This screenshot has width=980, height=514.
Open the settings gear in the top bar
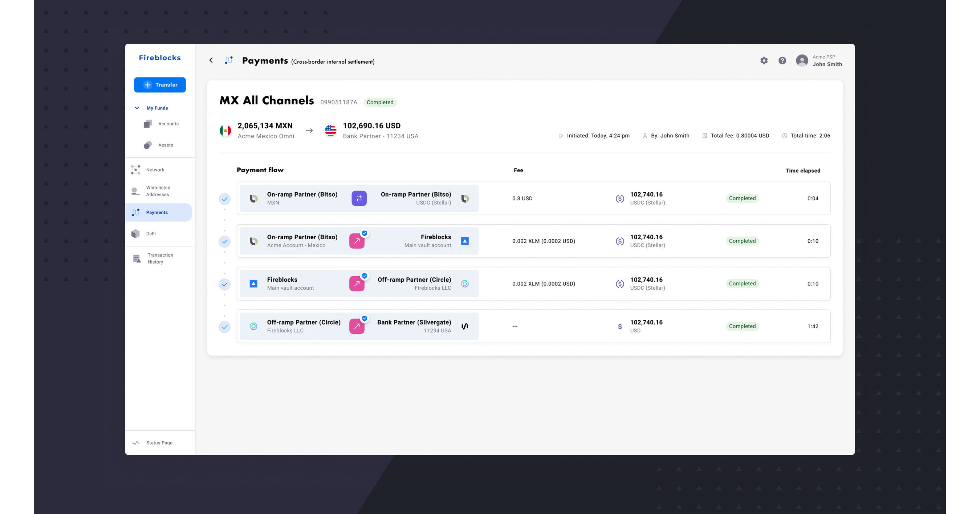[764, 61]
